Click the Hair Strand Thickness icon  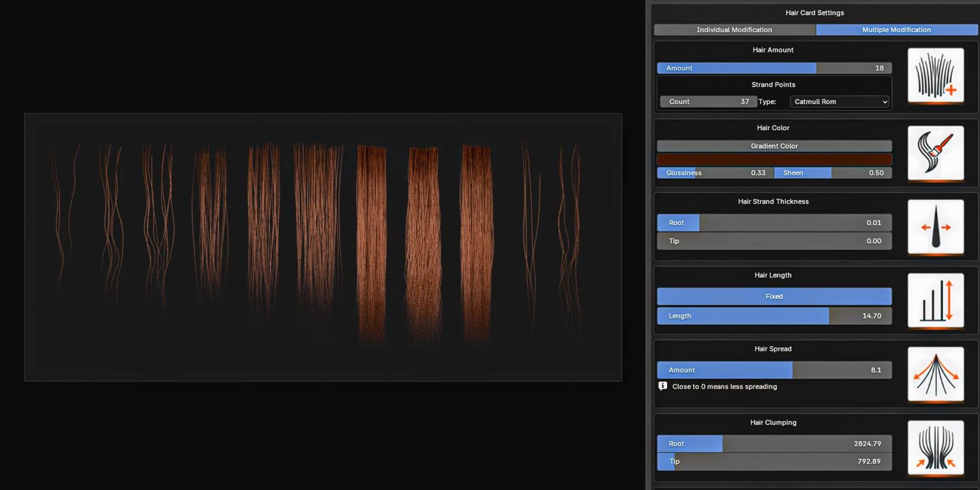pyautogui.click(x=936, y=227)
